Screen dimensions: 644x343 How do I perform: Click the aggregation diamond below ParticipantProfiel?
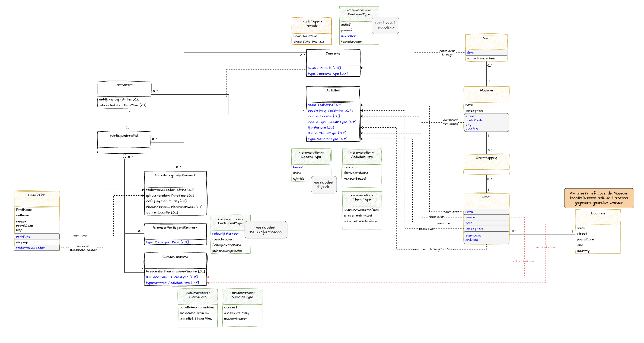[x=124, y=156]
